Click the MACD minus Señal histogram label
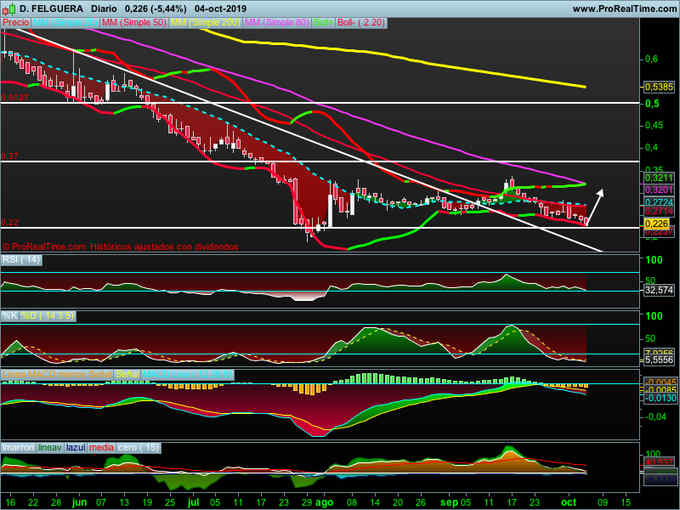The image size is (680, 510). coord(57,374)
